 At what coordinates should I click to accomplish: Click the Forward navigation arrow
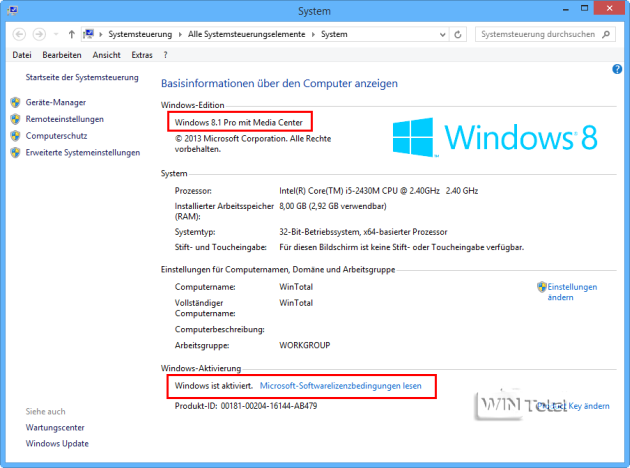(39, 34)
